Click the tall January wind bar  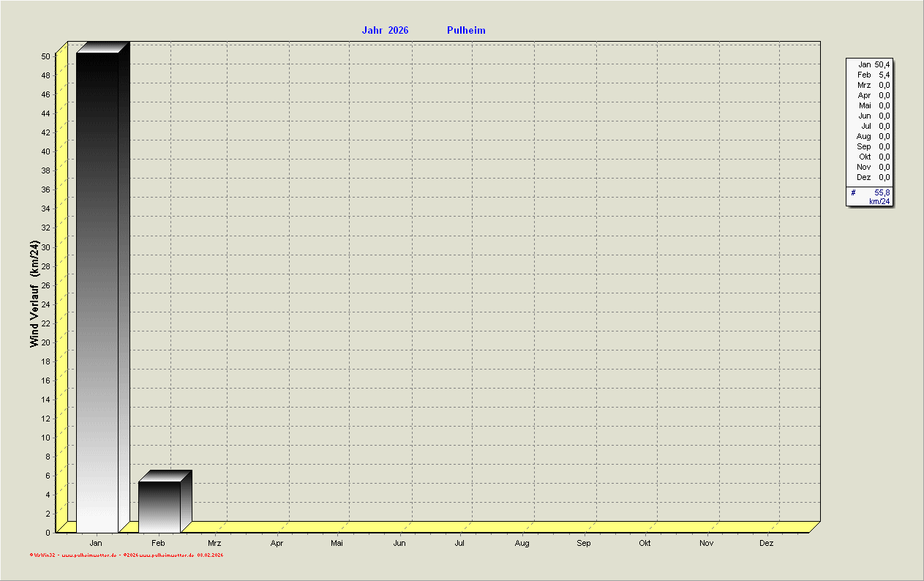(97, 293)
